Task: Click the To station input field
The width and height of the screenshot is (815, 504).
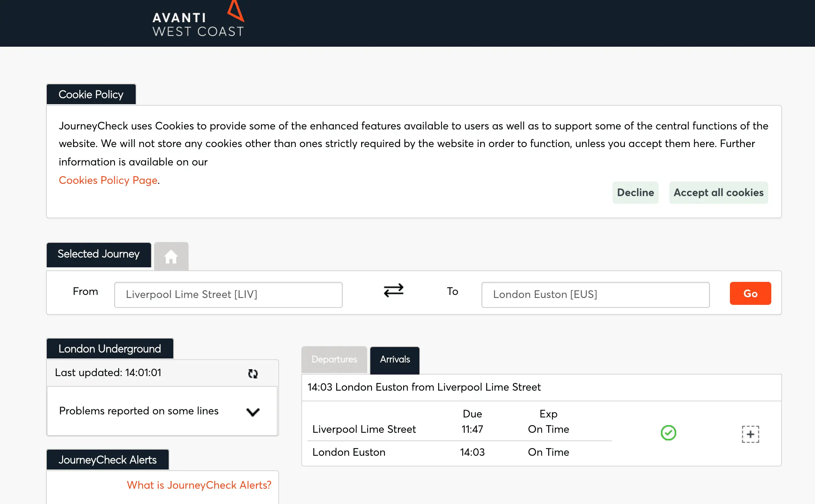Action: coord(595,295)
